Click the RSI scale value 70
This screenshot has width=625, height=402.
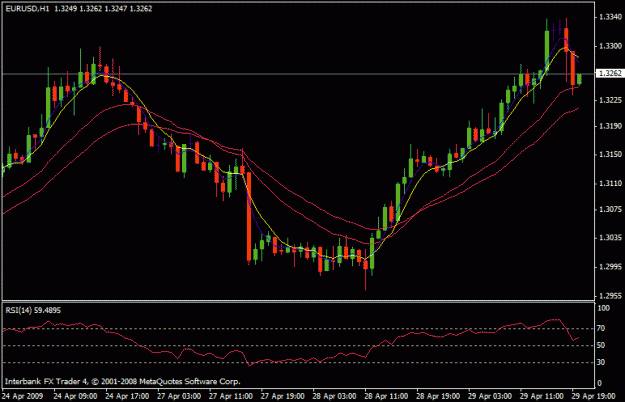click(x=601, y=328)
